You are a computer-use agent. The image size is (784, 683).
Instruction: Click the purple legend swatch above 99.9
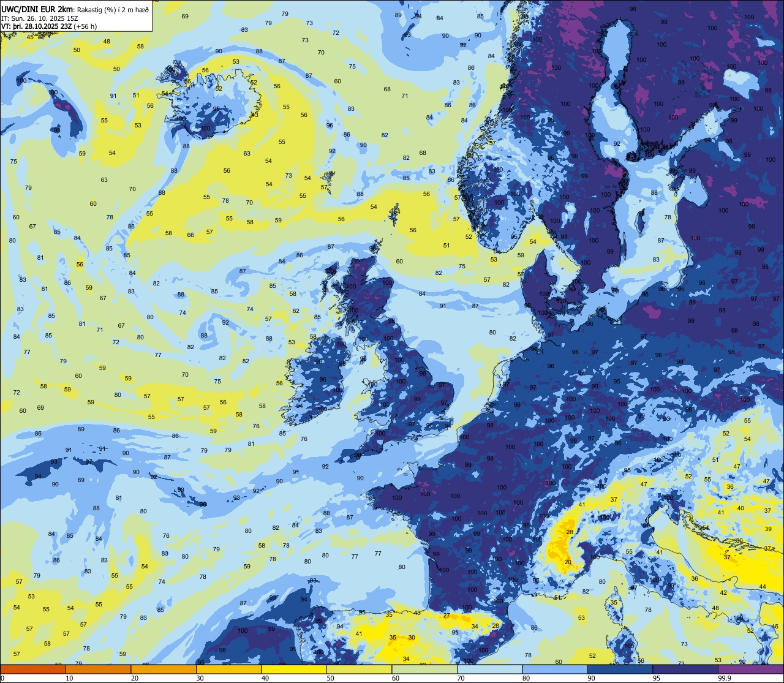pyautogui.click(x=750, y=669)
